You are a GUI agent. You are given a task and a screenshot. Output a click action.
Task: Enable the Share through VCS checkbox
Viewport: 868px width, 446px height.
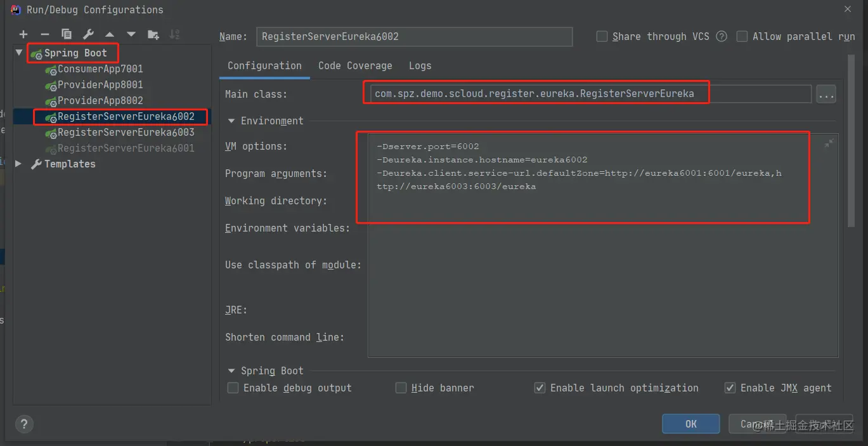pyautogui.click(x=602, y=36)
